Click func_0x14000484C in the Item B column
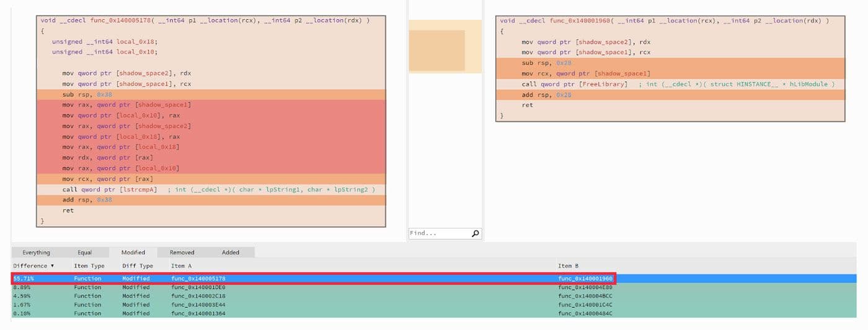Image resolution: width=868 pixels, height=330 pixels. point(585,313)
